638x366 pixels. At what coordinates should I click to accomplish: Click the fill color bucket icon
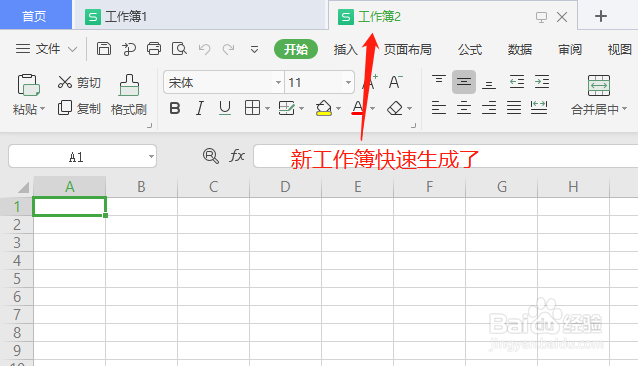(x=323, y=108)
